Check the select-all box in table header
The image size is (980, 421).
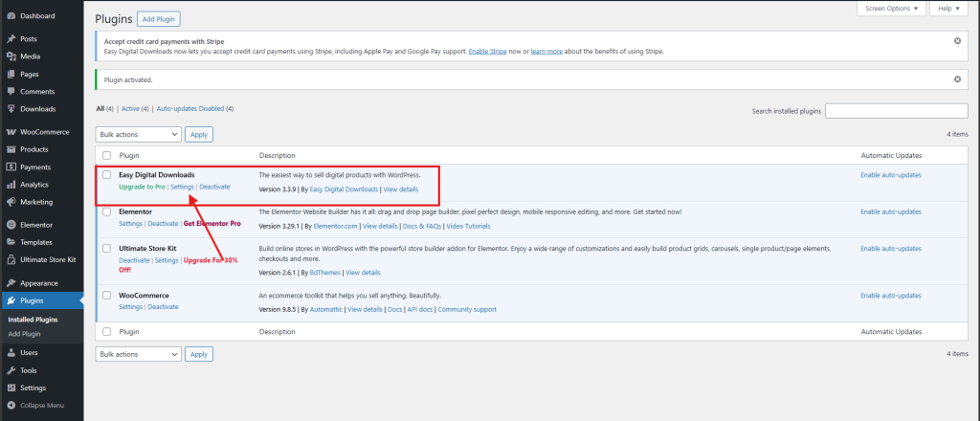point(107,155)
